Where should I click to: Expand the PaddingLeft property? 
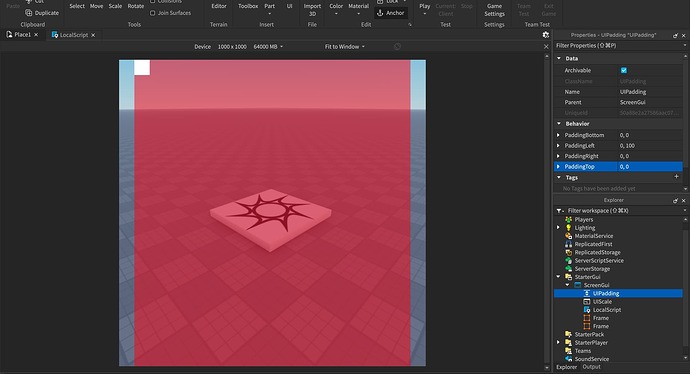[x=558, y=146]
